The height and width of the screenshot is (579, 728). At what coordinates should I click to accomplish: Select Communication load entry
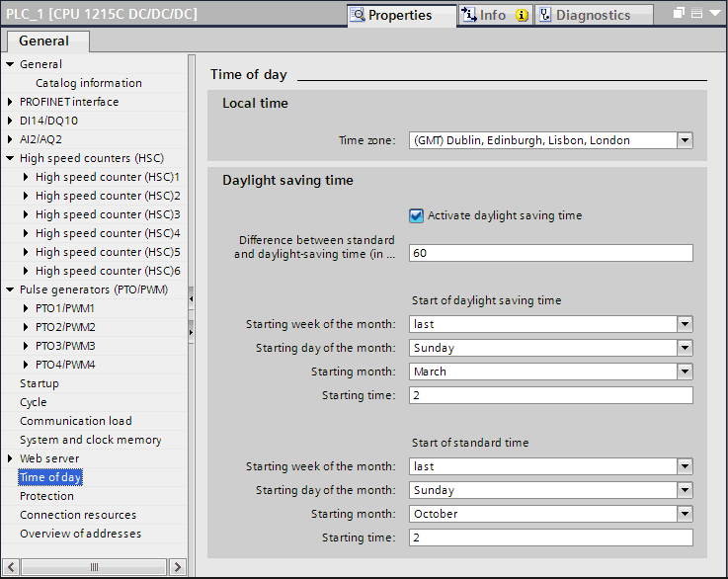(x=76, y=421)
